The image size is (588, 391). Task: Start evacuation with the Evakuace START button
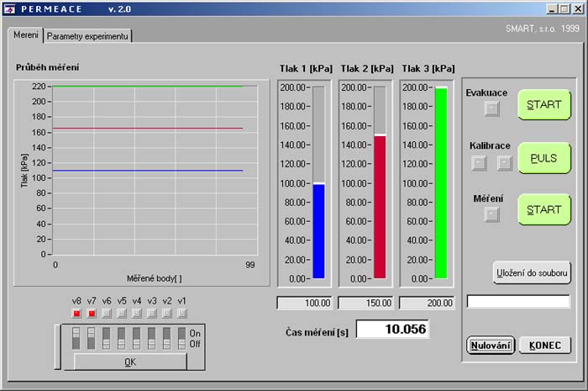[544, 105]
